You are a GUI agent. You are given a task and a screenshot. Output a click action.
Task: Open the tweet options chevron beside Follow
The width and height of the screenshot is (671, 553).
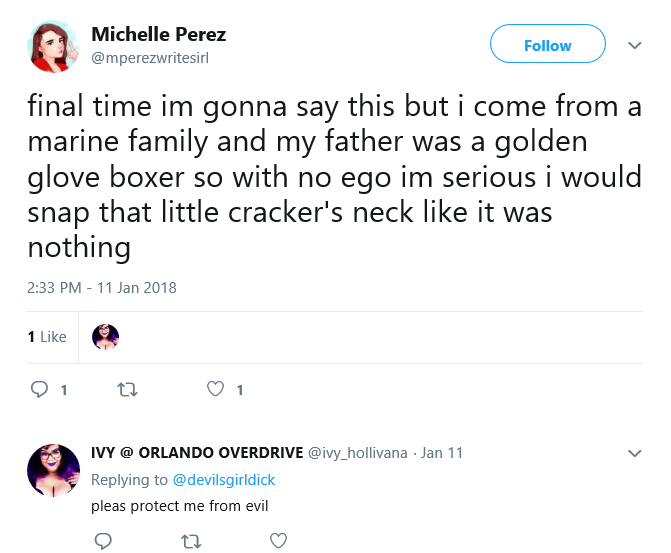point(635,45)
